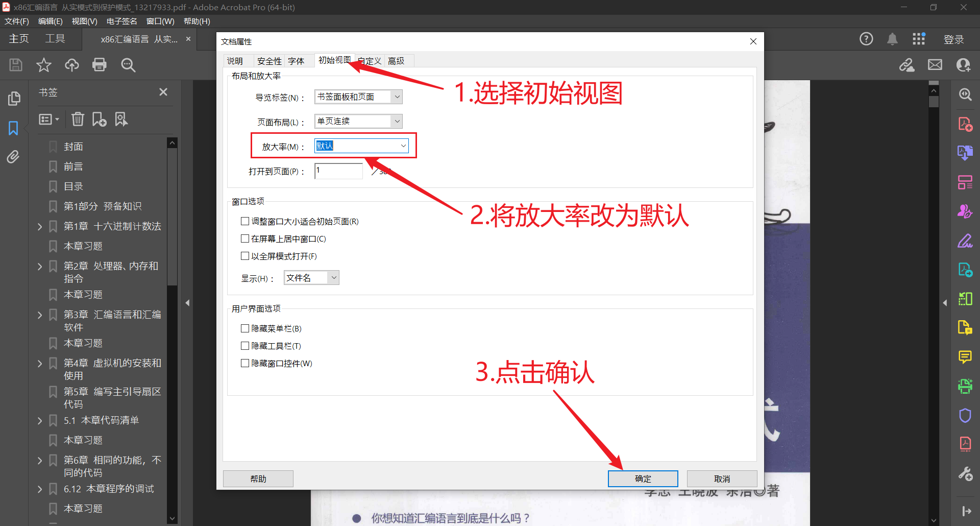
Task: Enable 调整窗口大小适合初始页面 option
Action: click(245, 221)
